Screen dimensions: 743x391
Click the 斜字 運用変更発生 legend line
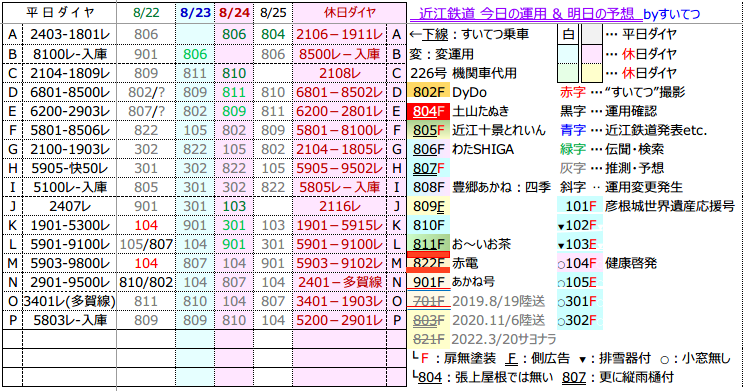(x=621, y=187)
